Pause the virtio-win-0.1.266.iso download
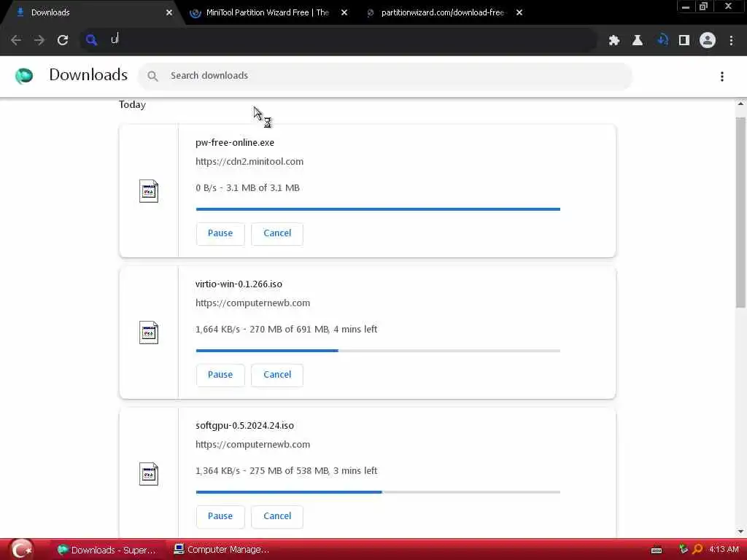747x560 pixels. point(220,375)
